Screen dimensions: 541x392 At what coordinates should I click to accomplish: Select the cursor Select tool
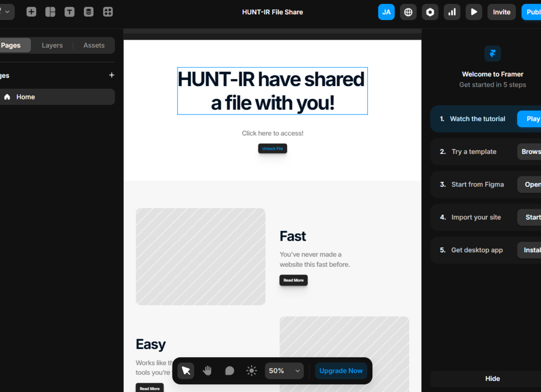[186, 370]
